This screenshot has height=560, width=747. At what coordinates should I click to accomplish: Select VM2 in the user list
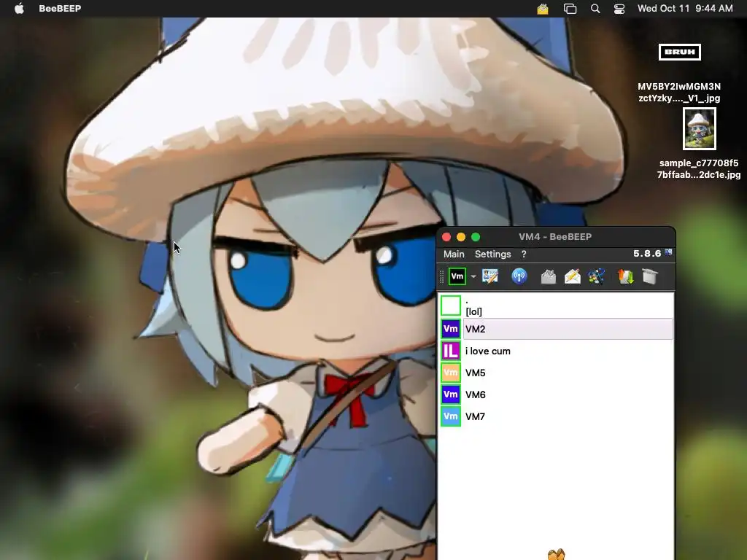pyautogui.click(x=556, y=329)
